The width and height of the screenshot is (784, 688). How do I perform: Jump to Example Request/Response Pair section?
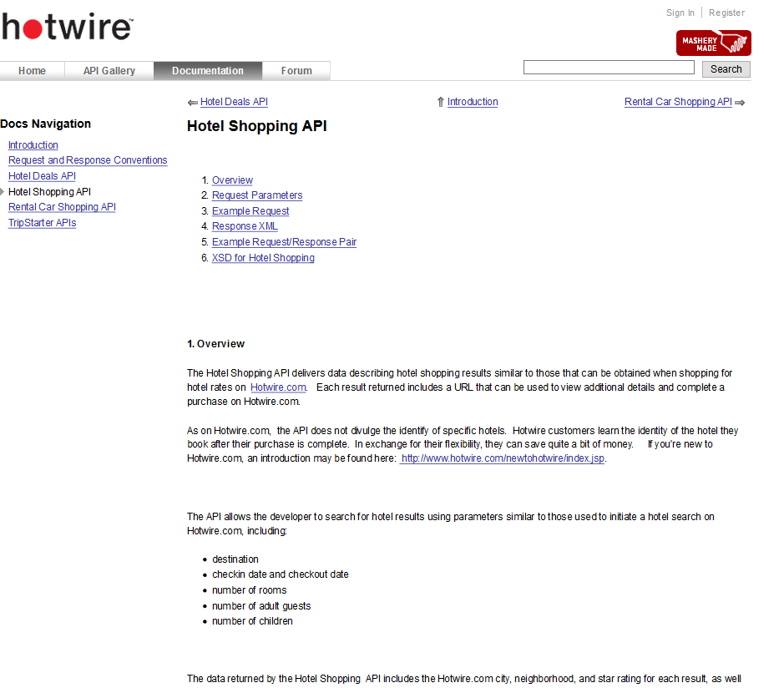(284, 242)
